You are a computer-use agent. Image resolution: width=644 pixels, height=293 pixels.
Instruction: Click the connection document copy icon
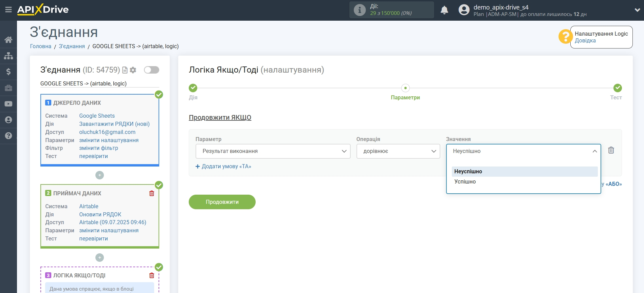tap(125, 70)
